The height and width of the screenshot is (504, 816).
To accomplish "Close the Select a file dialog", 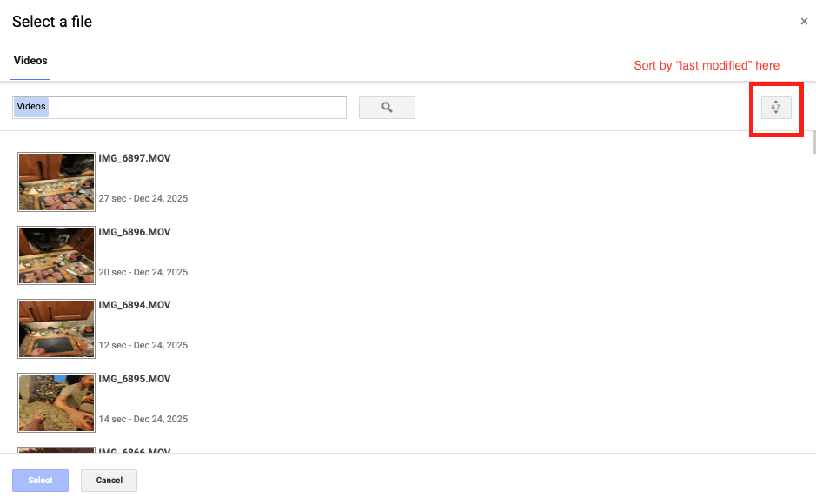I will click(x=804, y=22).
